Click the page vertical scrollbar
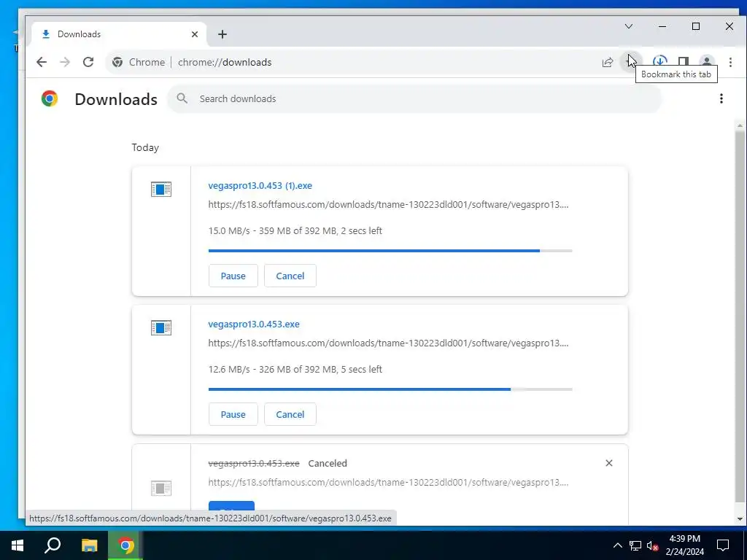The height and width of the screenshot is (560, 747). click(740, 315)
